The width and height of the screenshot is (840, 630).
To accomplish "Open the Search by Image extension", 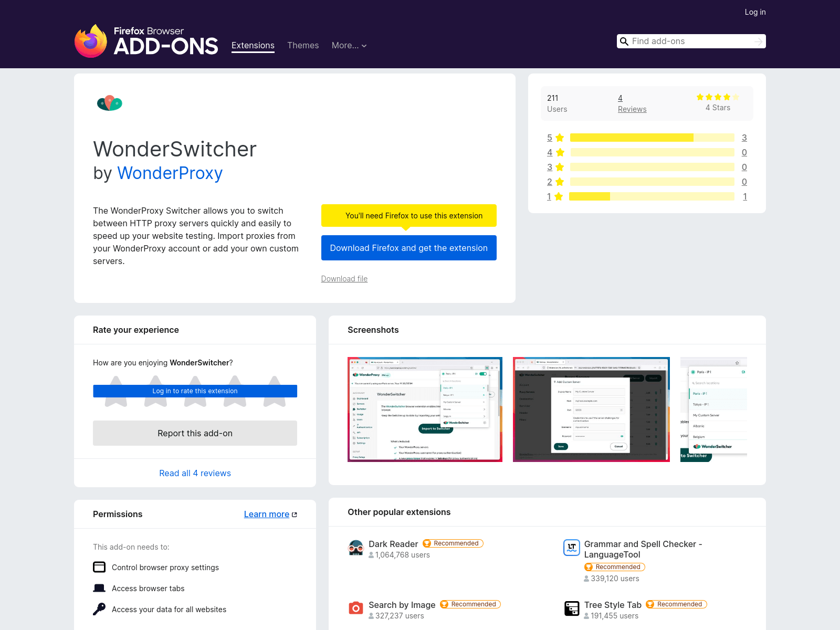I will 402,605.
